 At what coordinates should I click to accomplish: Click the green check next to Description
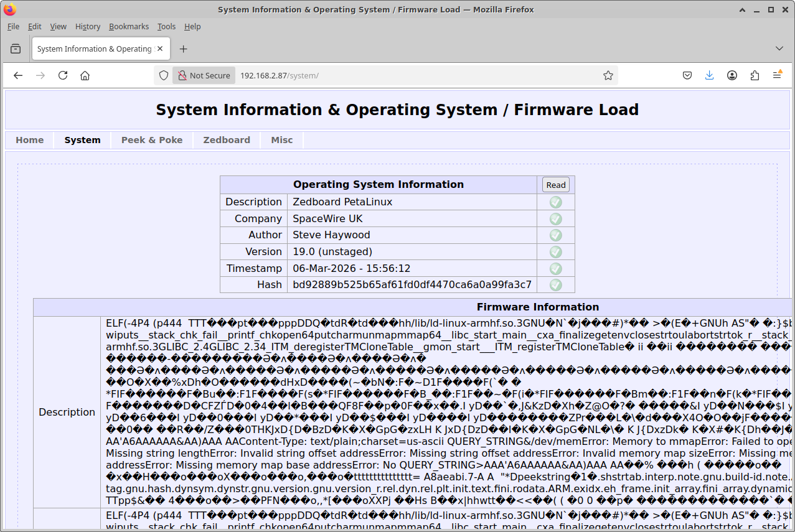pyautogui.click(x=555, y=202)
